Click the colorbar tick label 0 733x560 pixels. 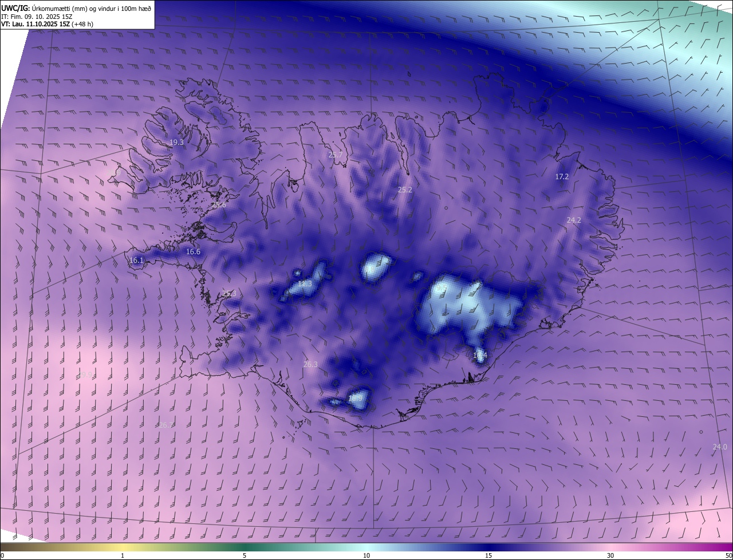pos(2,555)
